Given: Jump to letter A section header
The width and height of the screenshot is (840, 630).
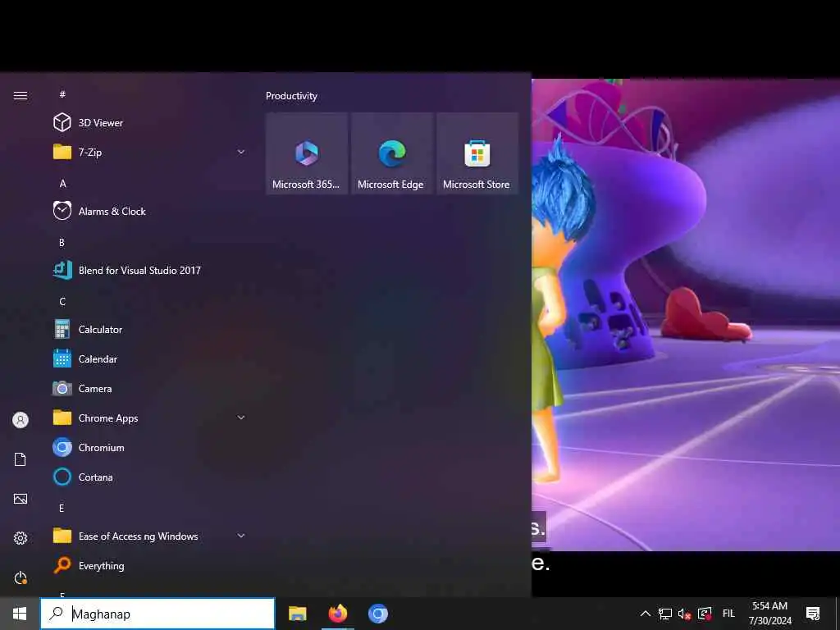Looking at the screenshot, I should 62,183.
